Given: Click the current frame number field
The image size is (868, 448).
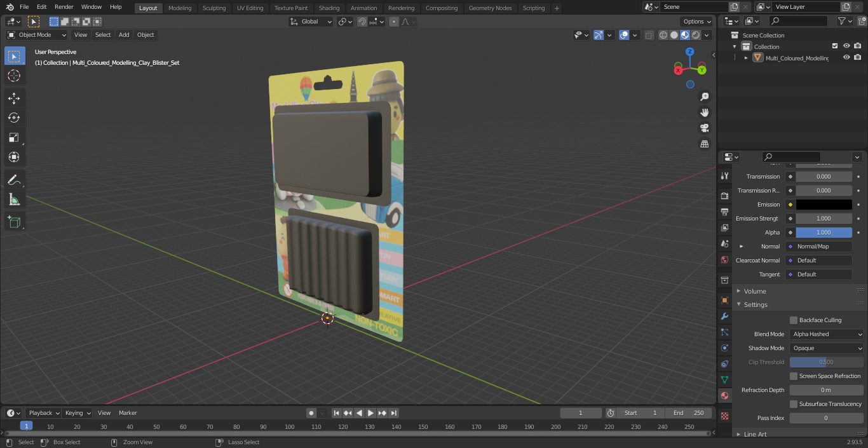Looking at the screenshot, I should [580, 413].
